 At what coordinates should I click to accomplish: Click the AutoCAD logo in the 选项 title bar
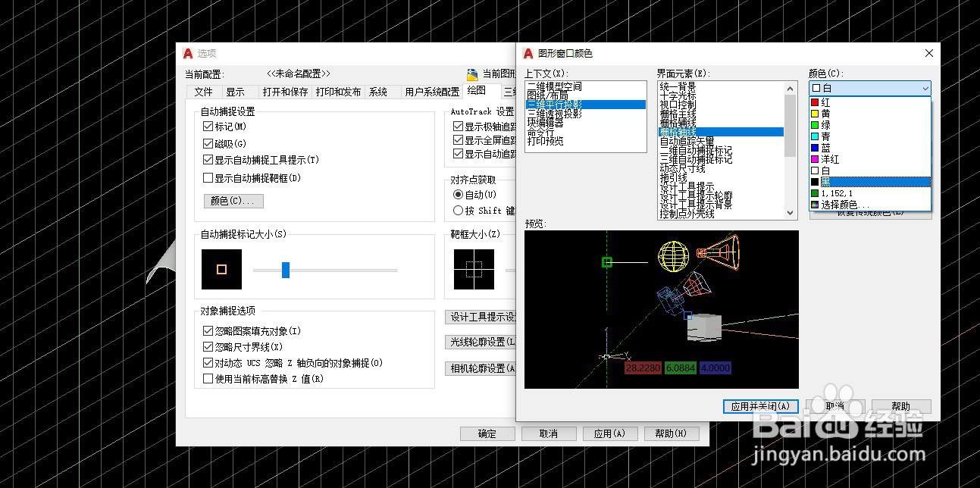pyautogui.click(x=189, y=53)
